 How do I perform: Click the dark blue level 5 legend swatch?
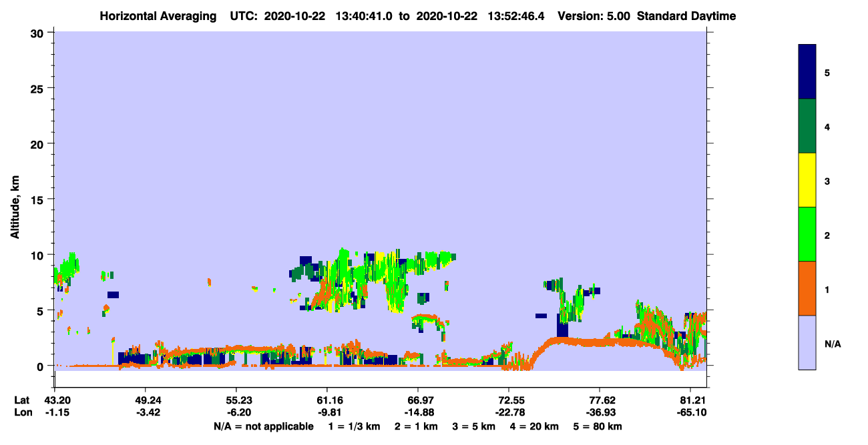[x=807, y=72]
